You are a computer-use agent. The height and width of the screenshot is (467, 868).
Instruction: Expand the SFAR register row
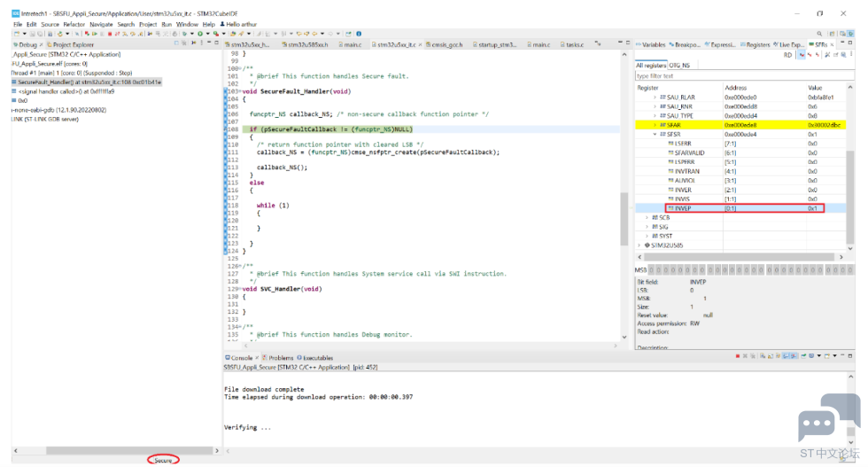pos(655,125)
